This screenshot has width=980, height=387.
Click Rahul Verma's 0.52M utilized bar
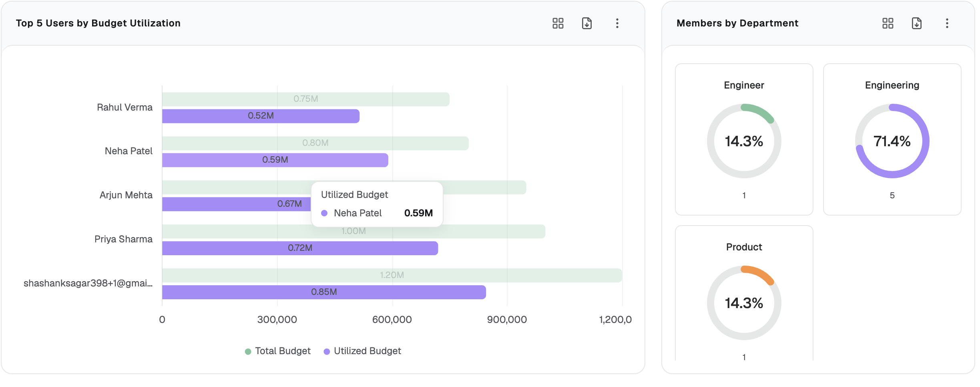(x=261, y=116)
